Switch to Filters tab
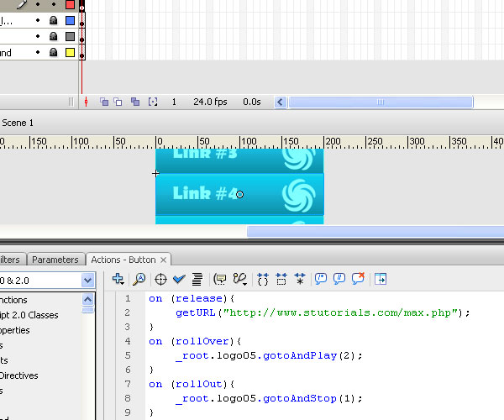The width and height of the screenshot is (504, 420). [x=12, y=260]
